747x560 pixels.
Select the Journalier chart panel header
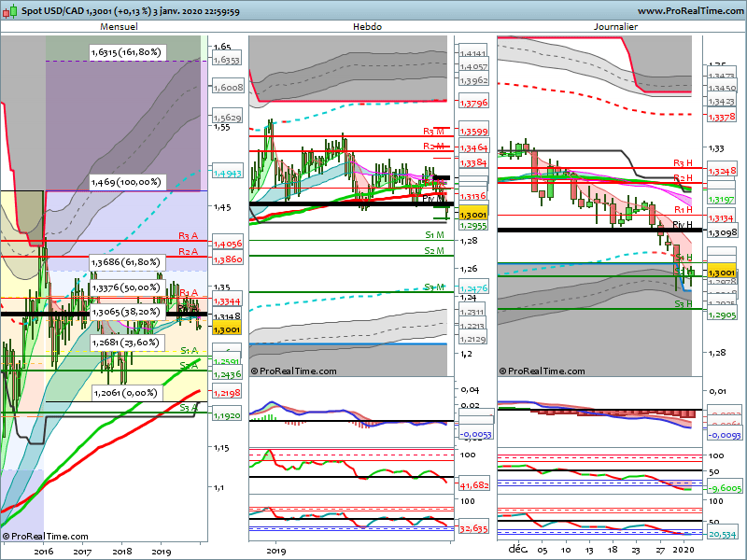(x=615, y=27)
